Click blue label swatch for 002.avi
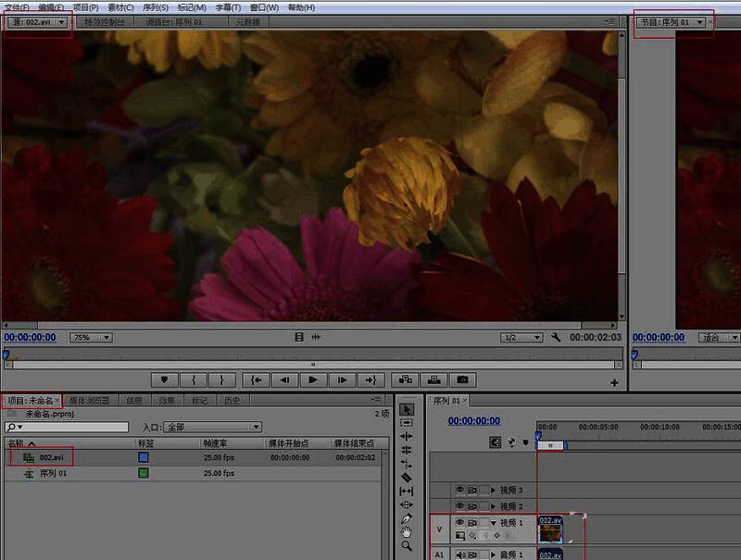This screenshot has width=741, height=560. click(144, 457)
